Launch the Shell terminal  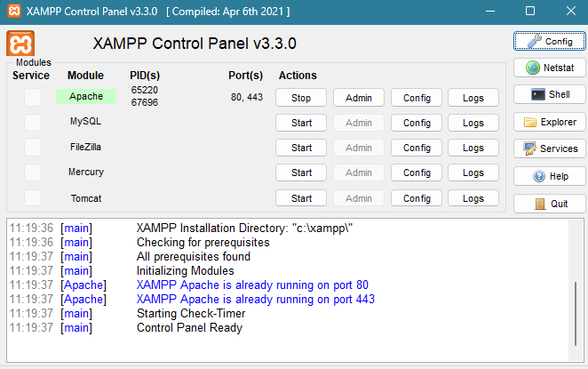(550, 94)
